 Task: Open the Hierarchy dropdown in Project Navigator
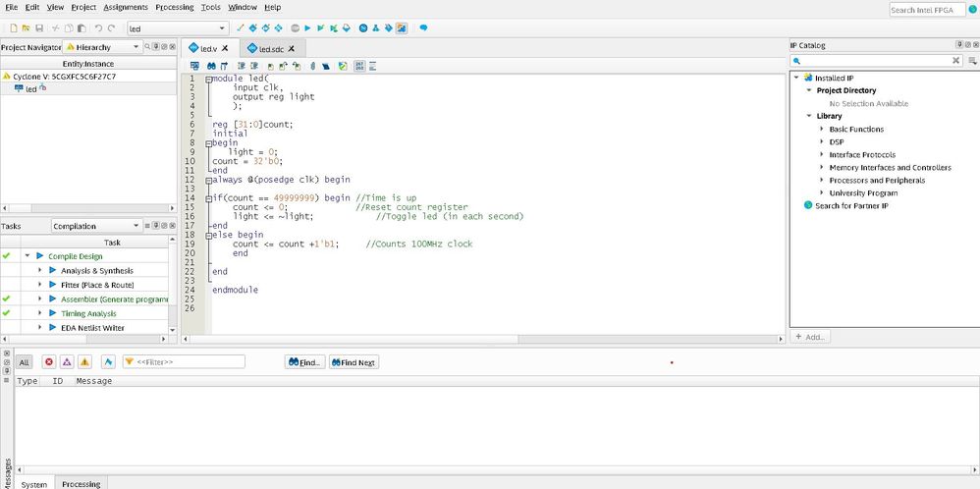[x=103, y=47]
